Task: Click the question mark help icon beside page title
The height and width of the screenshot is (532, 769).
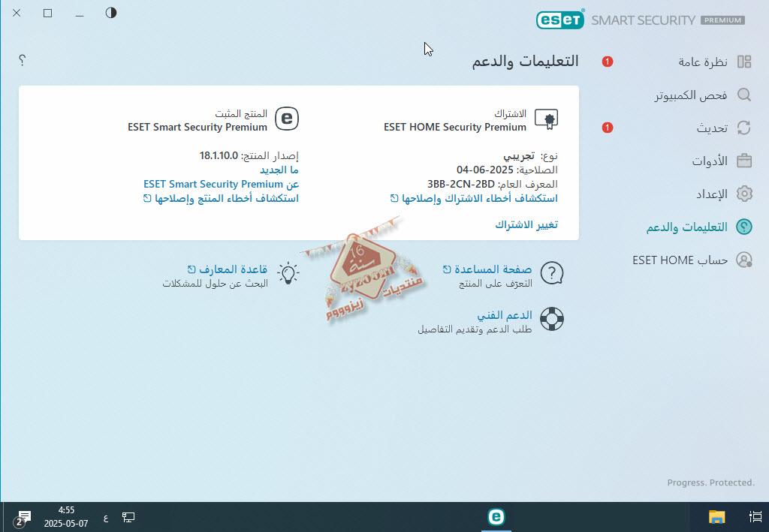Action: (22, 60)
